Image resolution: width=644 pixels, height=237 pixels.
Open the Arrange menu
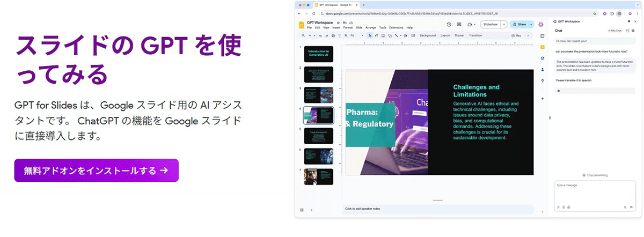tap(371, 27)
